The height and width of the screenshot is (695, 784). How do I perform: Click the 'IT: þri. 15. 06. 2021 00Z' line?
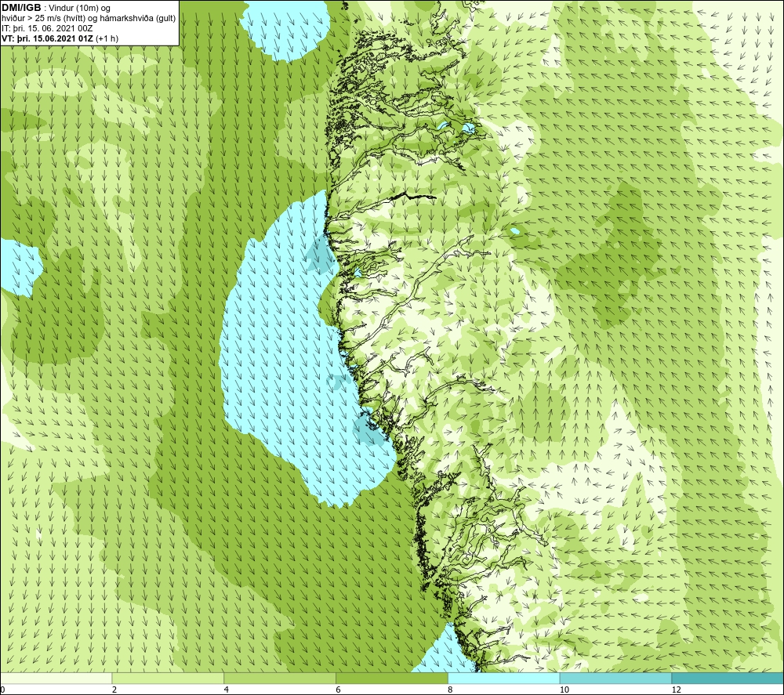point(47,28)
